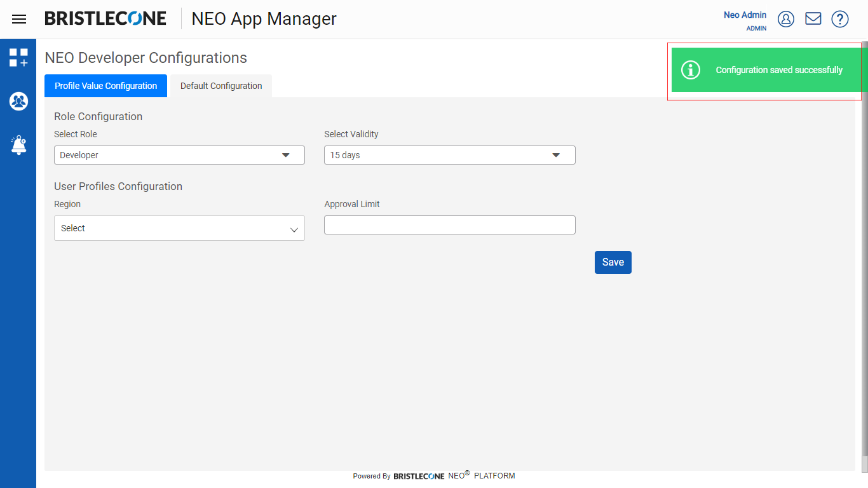Open the help question mark icon
The height and width of the screenshot is (488, 868).
coord(840,19)
